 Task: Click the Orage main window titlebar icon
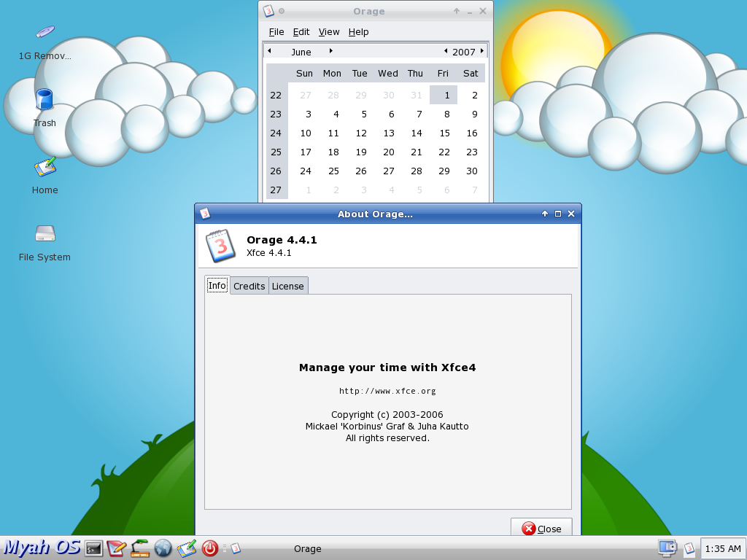[x=268, y=11]
